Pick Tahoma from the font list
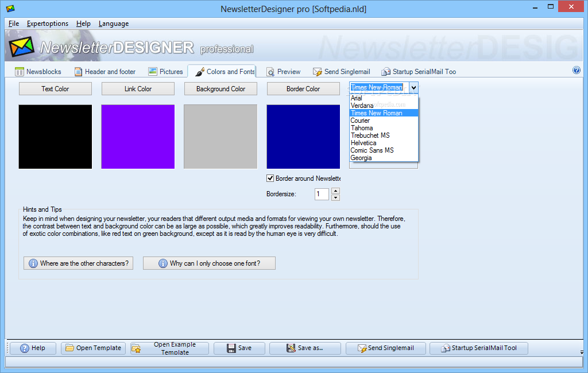This screenshot has height=373, width=588. click(384, 128)
